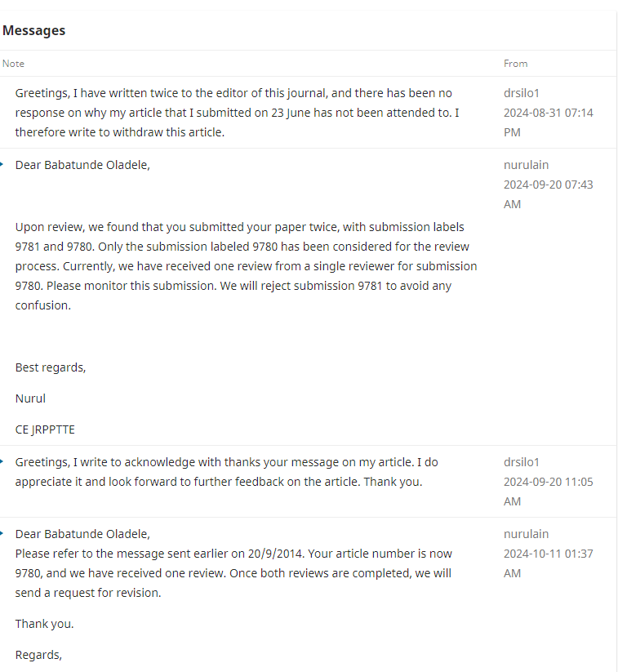Click drsilo1 sender on acknowledgement reply
This screenshot has width=618, height=672.
click(x=522, y=462)
